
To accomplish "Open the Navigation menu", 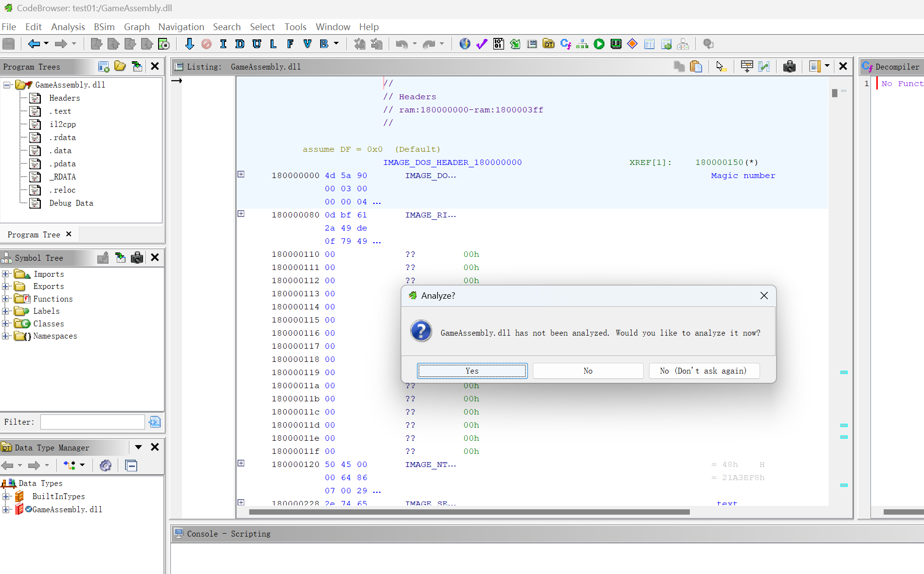I will click(x=181, y=27).
